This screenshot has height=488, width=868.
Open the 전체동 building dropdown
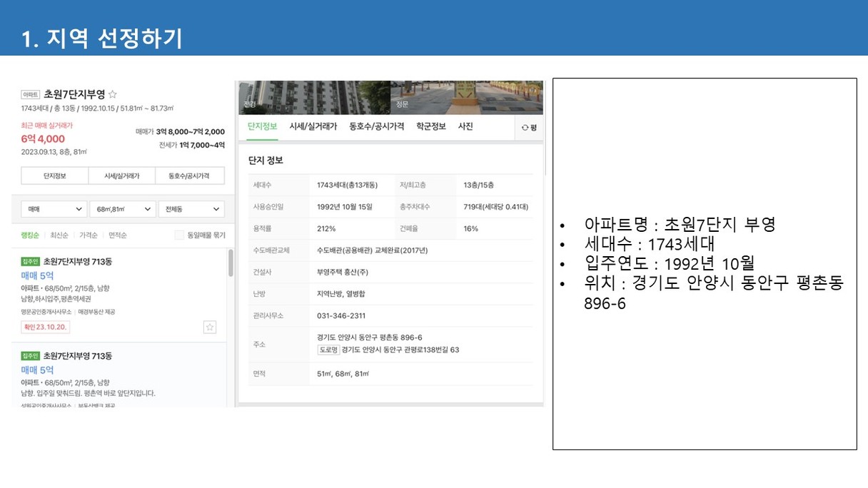[191, 209]
